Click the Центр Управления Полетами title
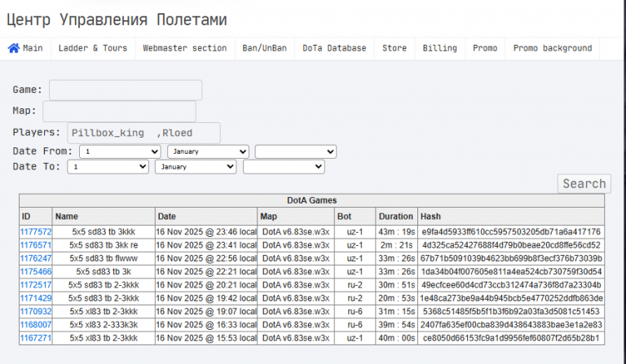 pyautogui.click(x=117, y=20)
